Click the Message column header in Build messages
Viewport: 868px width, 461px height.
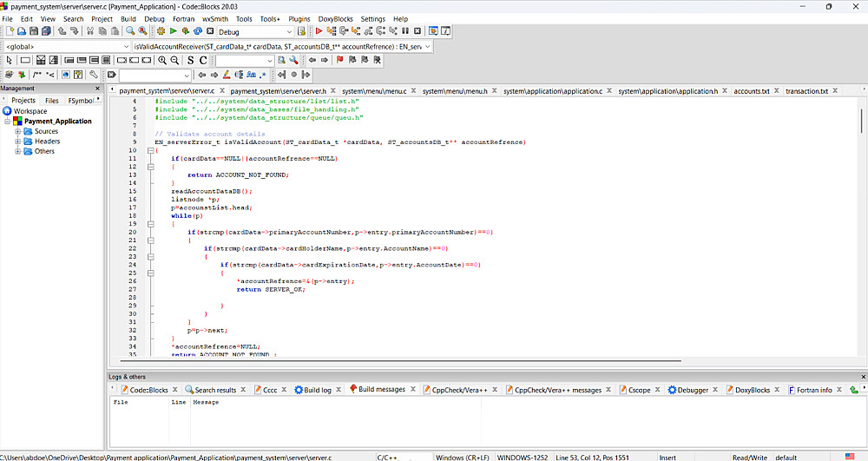pos(206,402)
